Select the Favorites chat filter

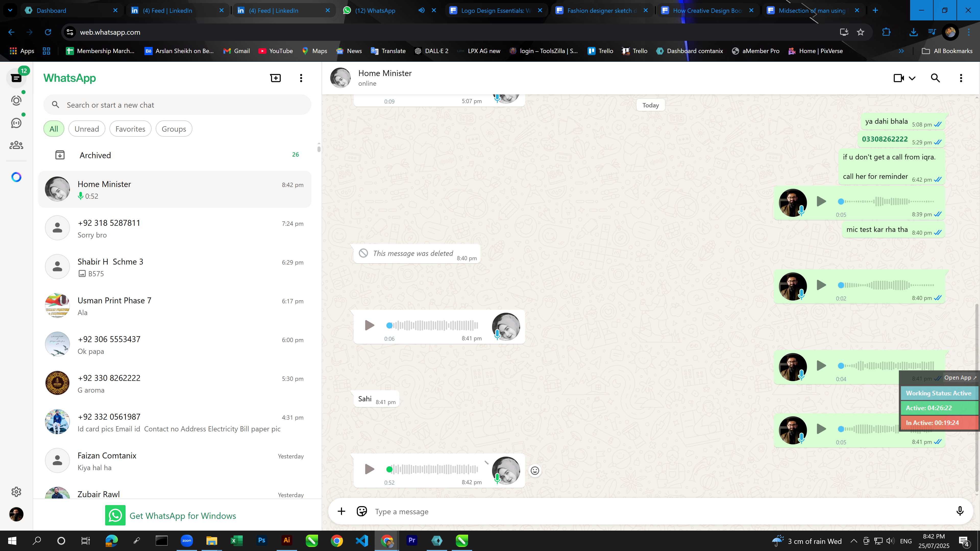pos(130,129)
